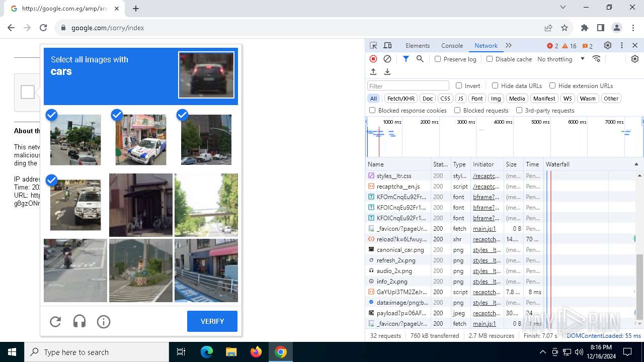Share this page icon in address bar
The image size is (644, 362).
click(548, 28)
